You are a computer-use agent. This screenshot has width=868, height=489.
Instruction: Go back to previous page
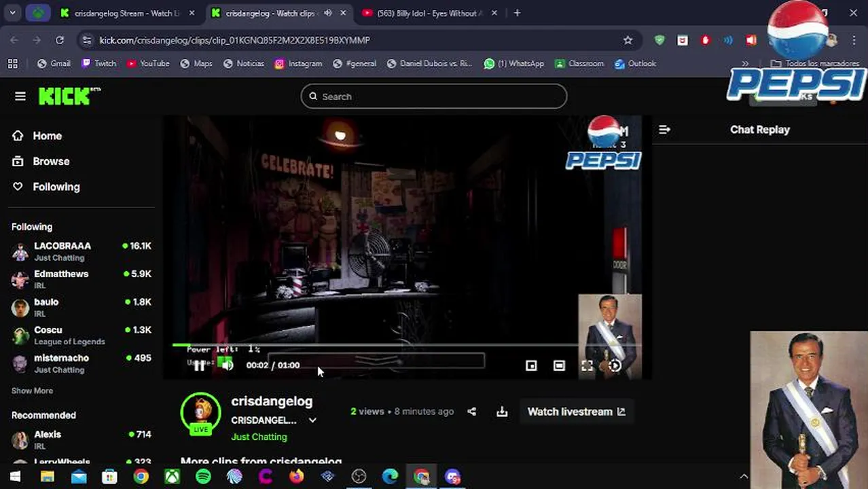pos(14,40)
